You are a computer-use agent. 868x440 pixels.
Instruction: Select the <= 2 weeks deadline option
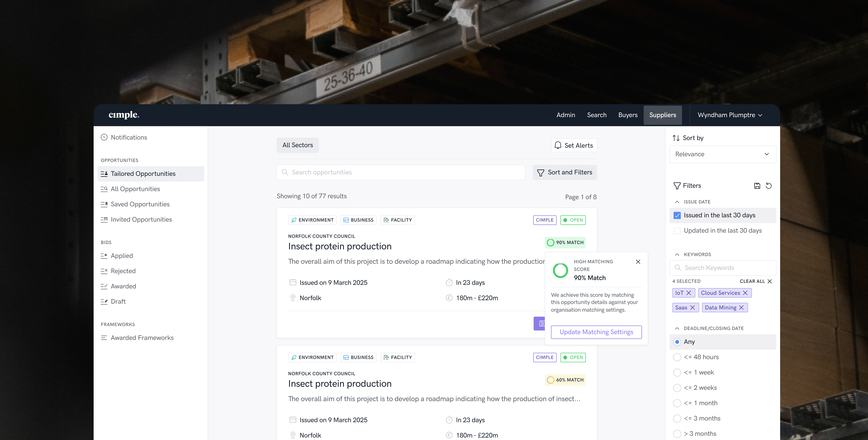click(677, 388)
